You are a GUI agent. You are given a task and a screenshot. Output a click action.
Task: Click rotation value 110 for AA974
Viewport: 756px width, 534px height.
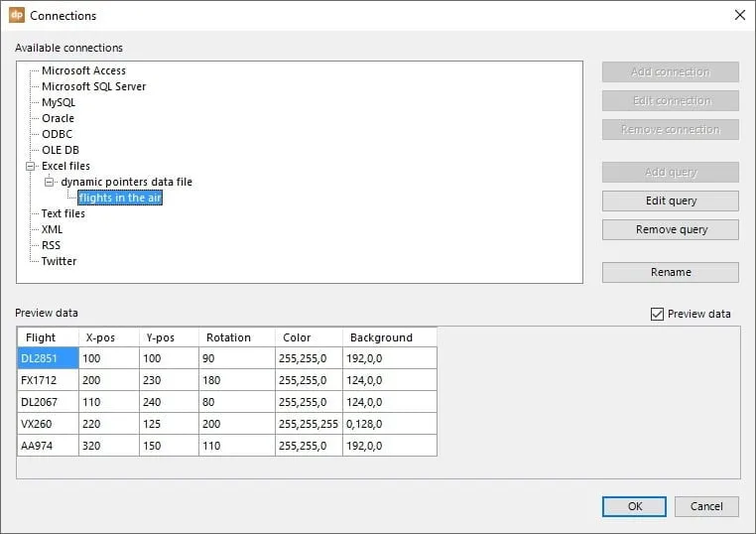[237, 446]
